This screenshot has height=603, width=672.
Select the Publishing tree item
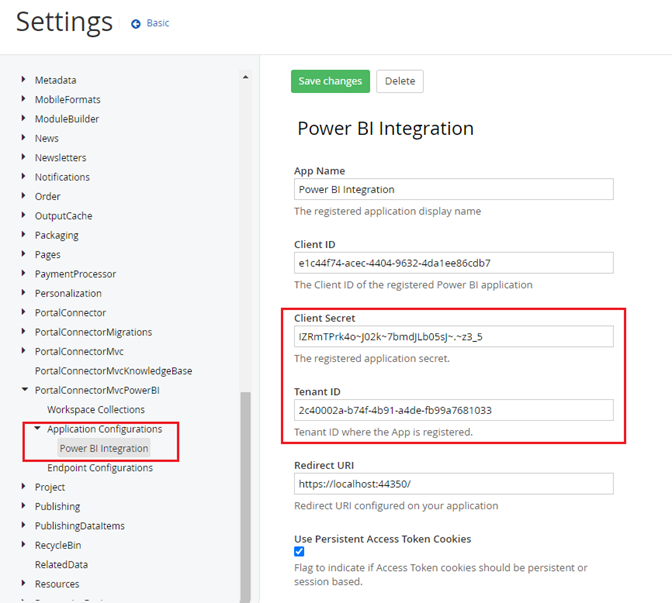tap(57, 506)
